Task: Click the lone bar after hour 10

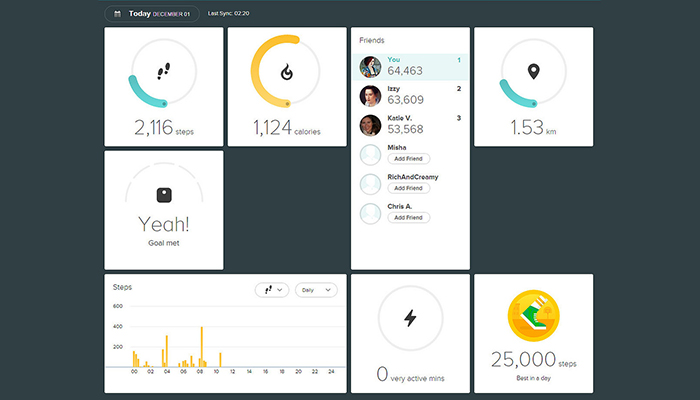Action: 220,360
